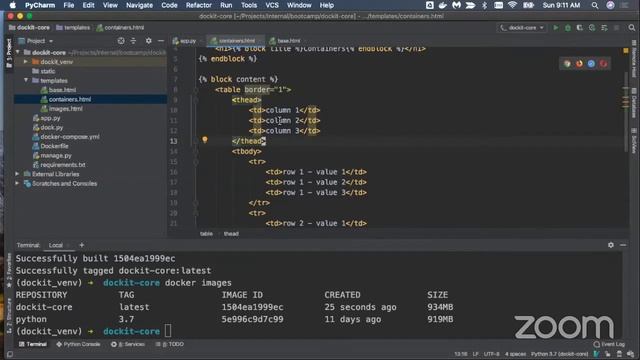This screenshot has width=640, height=360.
Task: Run the dockit-core configuration with the green Run icon
Action: (x=556, y=28)
